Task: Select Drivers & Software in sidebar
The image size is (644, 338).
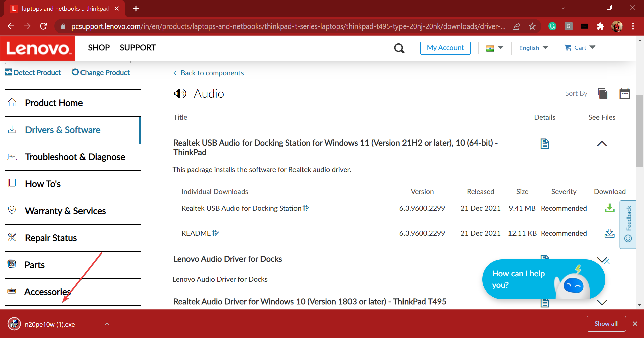Action: click(73, 130)
